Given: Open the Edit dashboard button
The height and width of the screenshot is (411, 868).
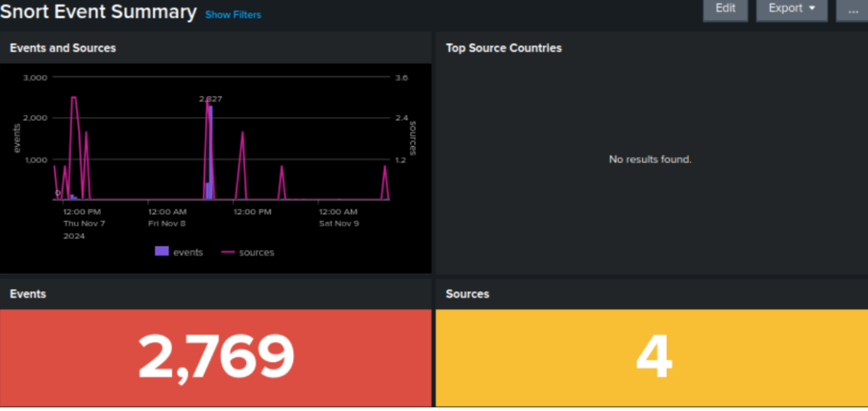Looking at the screenshot, I should [725, 9].
